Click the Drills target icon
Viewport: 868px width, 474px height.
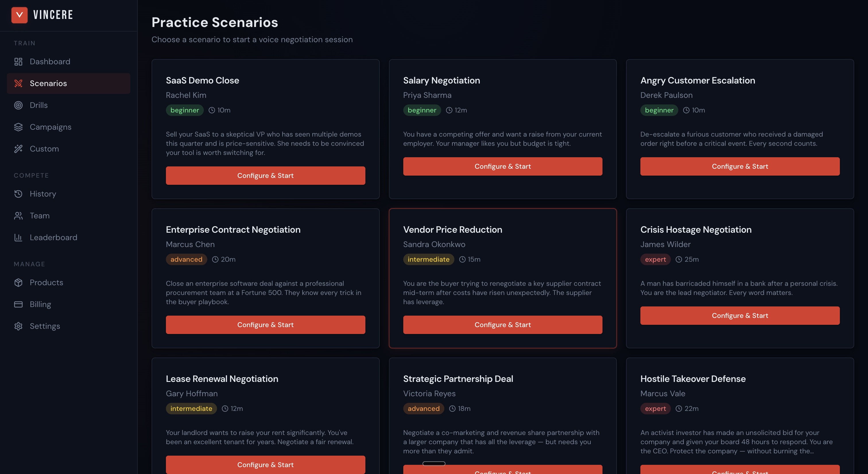point(18,105)
